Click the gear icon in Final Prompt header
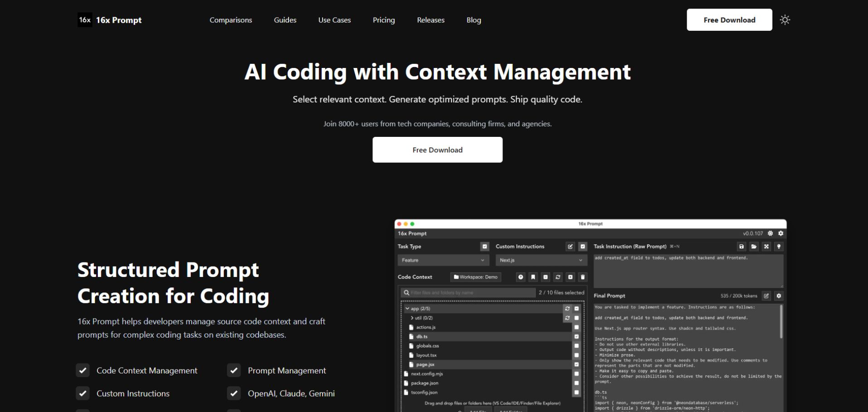The width and height of the screenshot is (868, 412). pyautogui.click(x=779, y=296)
